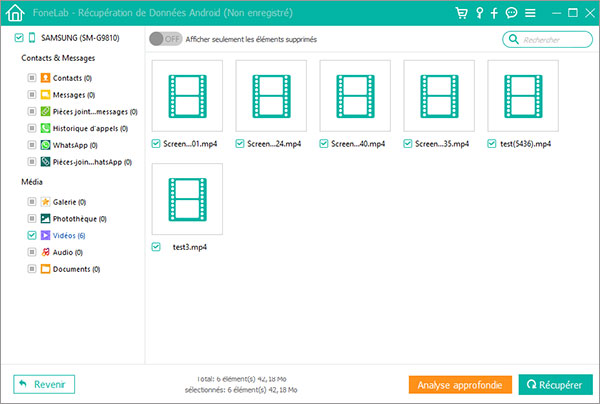Select the test(5436).mp4 video thumbnail
The image size is (600, 404).
pyautogui.click(x=522, y=95)
